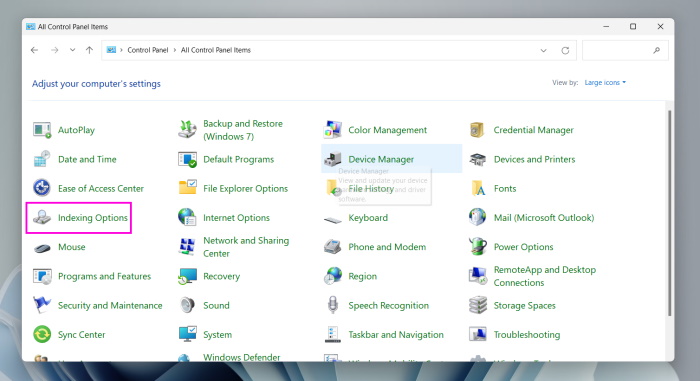Expand the View by Large icons dropdown
700x381 pixels.
pyautogui.click(x=605, y=83)
